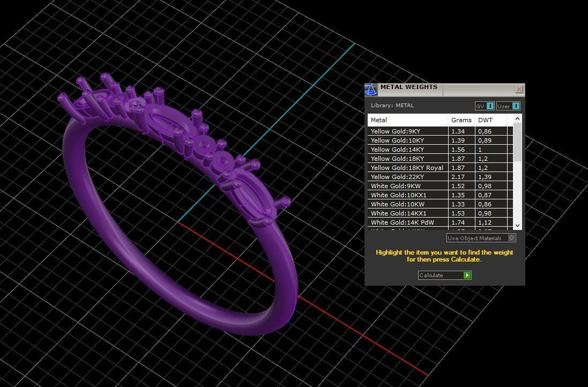Close the Metal Weights dialog
The height and width of the screenshot is (387, 588).
[x=519, y=90]
